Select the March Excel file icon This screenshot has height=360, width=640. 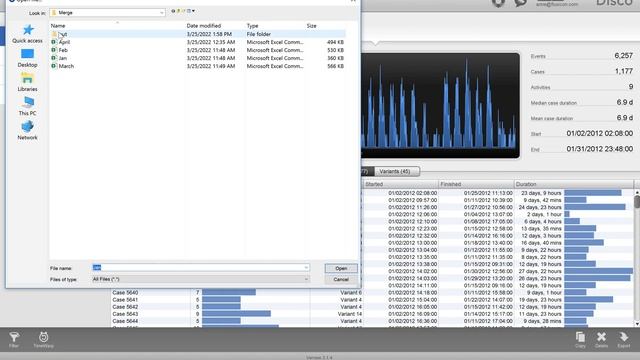(54, 66)
